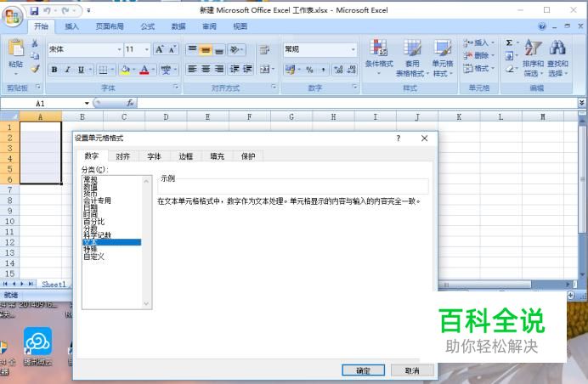Click the fill color paint bucket
588x384 pixels.
(x=125, y=70)
